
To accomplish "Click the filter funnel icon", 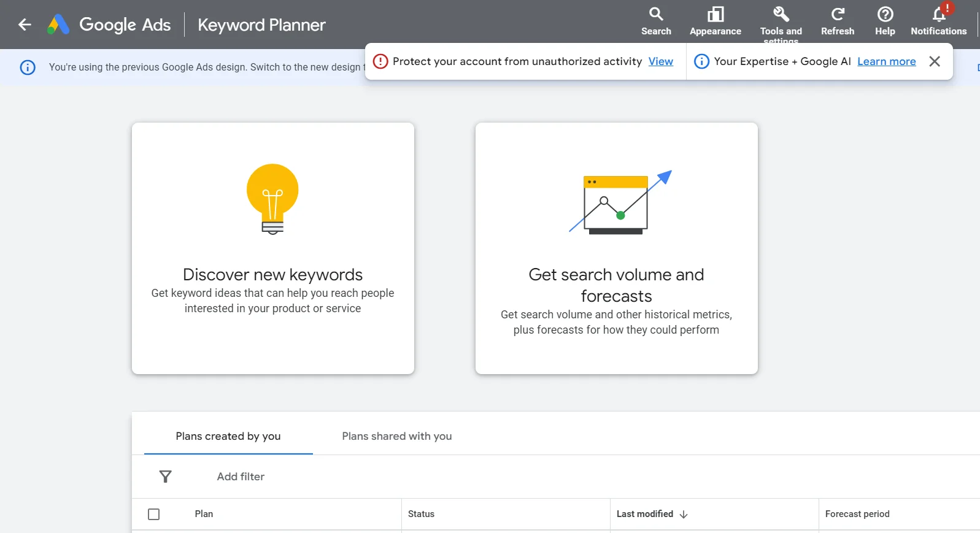I will 166,477.
